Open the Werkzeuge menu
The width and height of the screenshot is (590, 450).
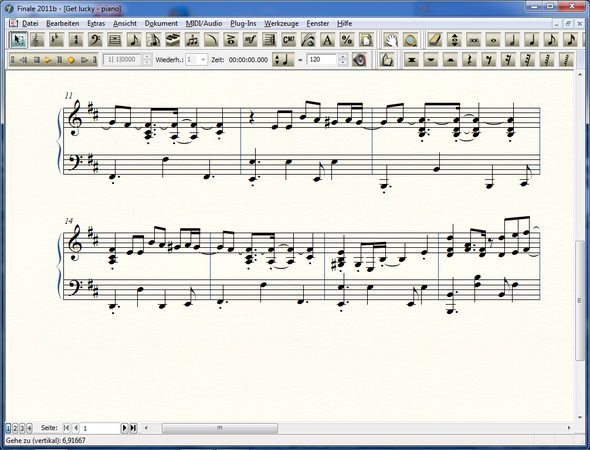[281, 23]
